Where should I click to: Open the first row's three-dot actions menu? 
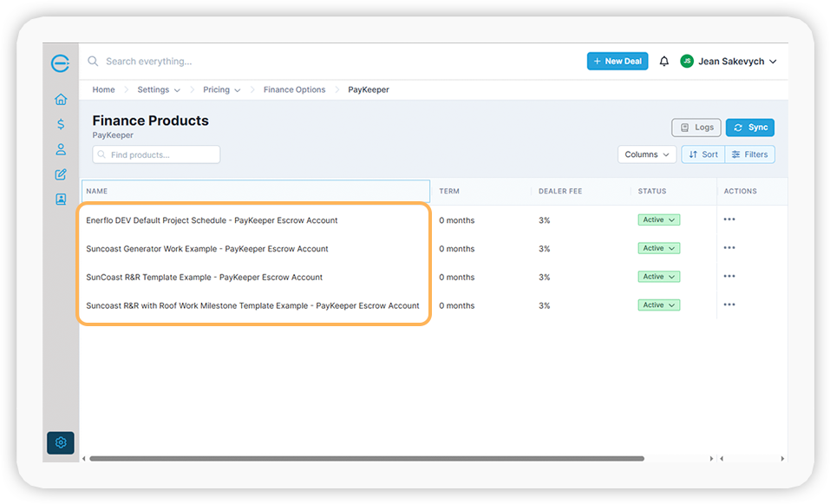(729, 220)
